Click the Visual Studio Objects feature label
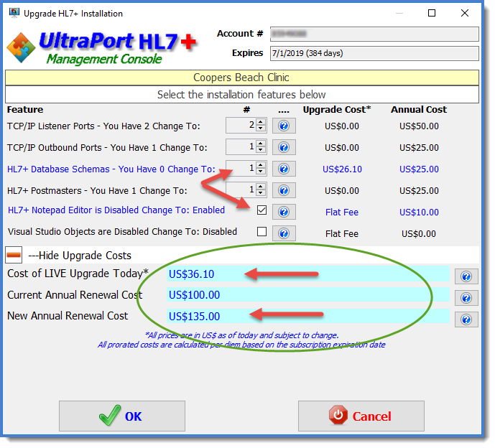The image size is (495, 448). coord(122,232)
